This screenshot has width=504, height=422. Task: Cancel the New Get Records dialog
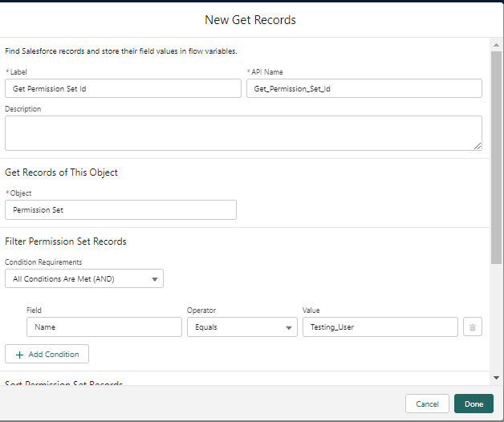click(427, 404)
